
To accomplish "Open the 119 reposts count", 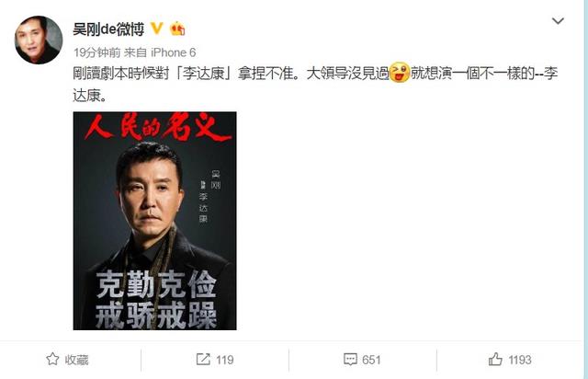I will click(224, 360).
